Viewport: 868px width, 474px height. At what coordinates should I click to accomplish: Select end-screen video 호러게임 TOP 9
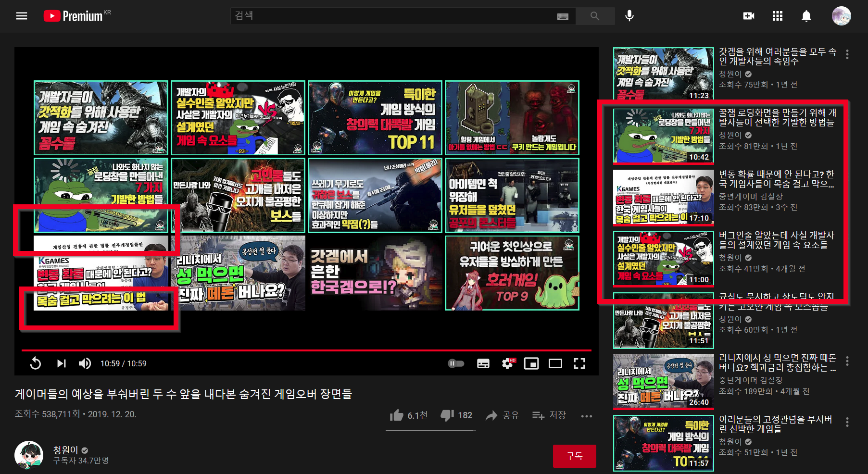(x=512, y=273)
